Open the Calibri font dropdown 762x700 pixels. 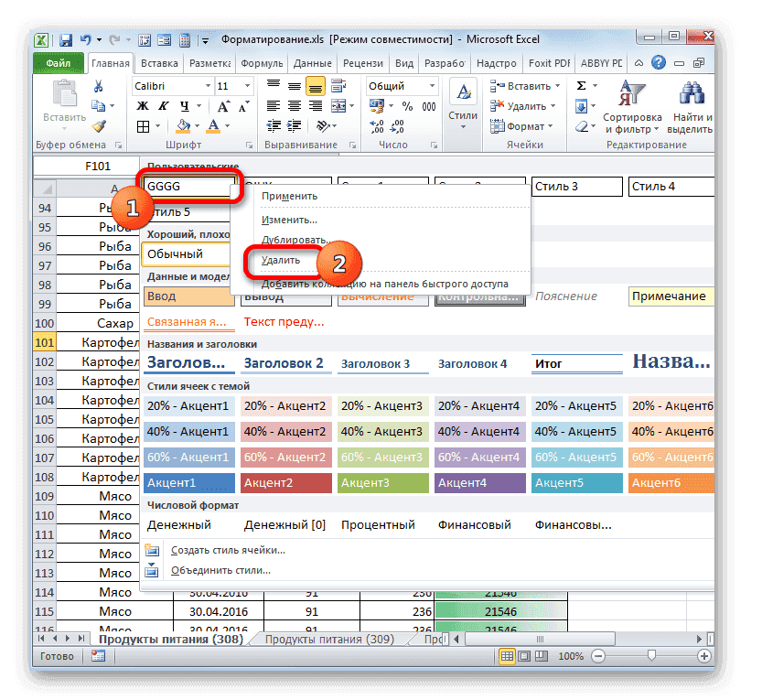click(207, 84)
